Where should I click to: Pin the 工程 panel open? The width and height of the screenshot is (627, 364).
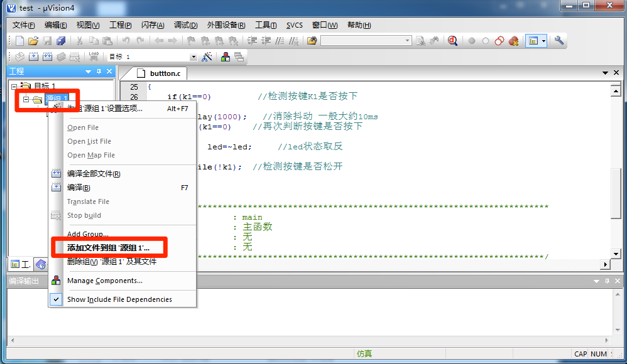pyautogui.click(x=97, y=71)
